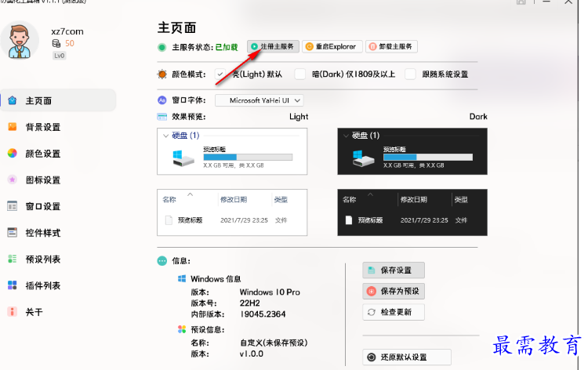Click the blue blocks 插件列表 icon
The width and height of the screenshot is (588, 370).
point(13,285)
